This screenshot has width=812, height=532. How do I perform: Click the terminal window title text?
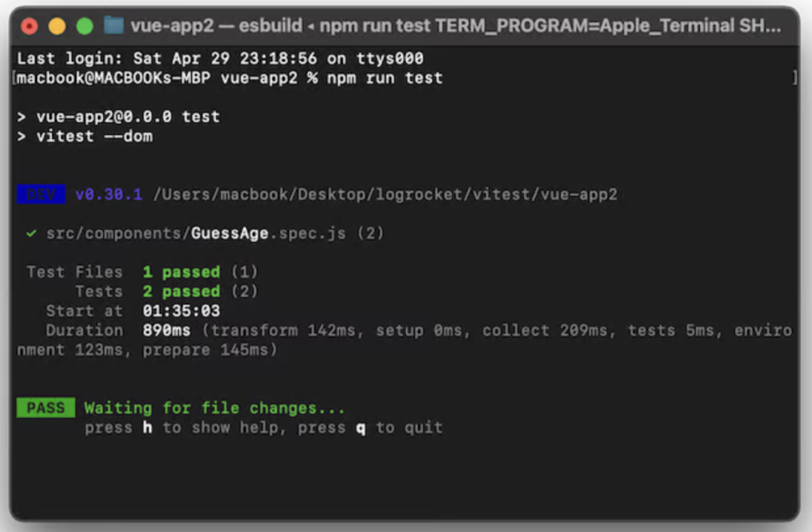456,26
